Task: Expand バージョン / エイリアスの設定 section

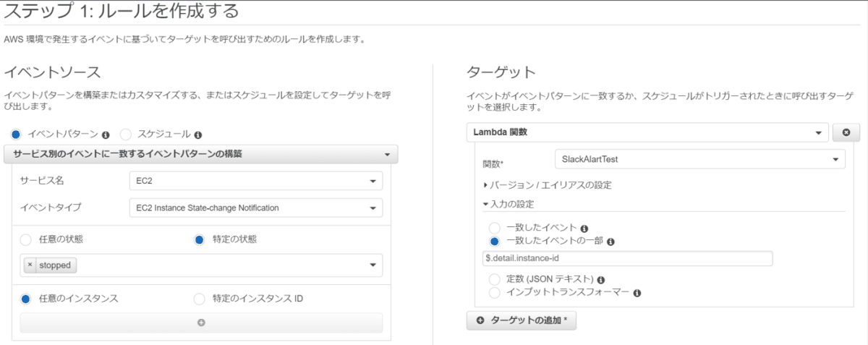Action: coord(548,185)
